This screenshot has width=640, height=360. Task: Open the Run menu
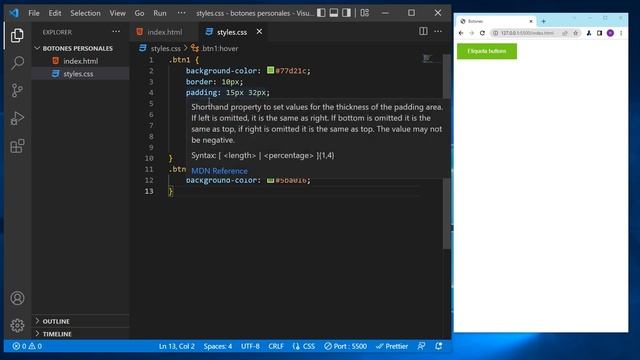[x=160, y=13]
